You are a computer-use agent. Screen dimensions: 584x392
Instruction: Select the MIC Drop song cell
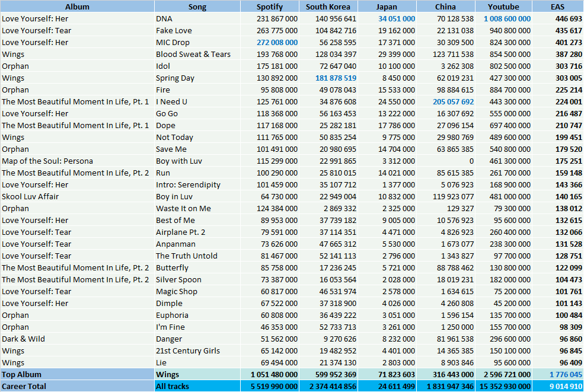click(197, 43)
